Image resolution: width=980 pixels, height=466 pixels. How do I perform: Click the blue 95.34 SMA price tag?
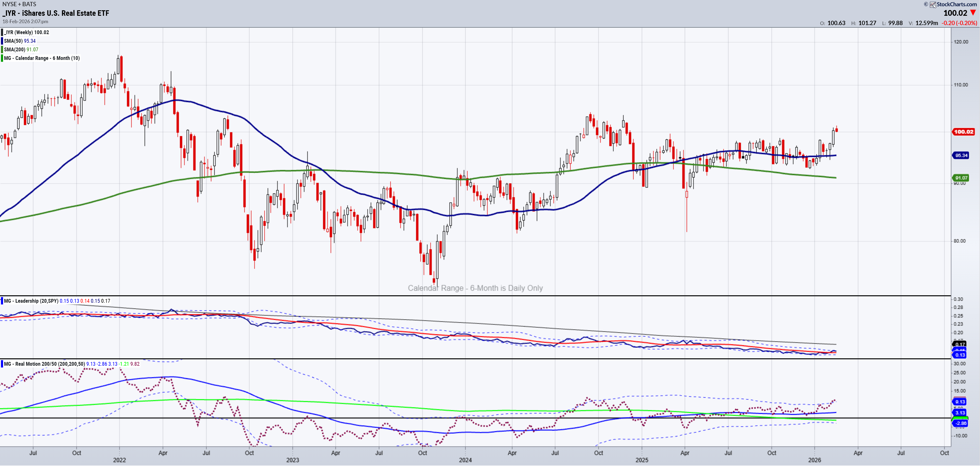[961, 155]
